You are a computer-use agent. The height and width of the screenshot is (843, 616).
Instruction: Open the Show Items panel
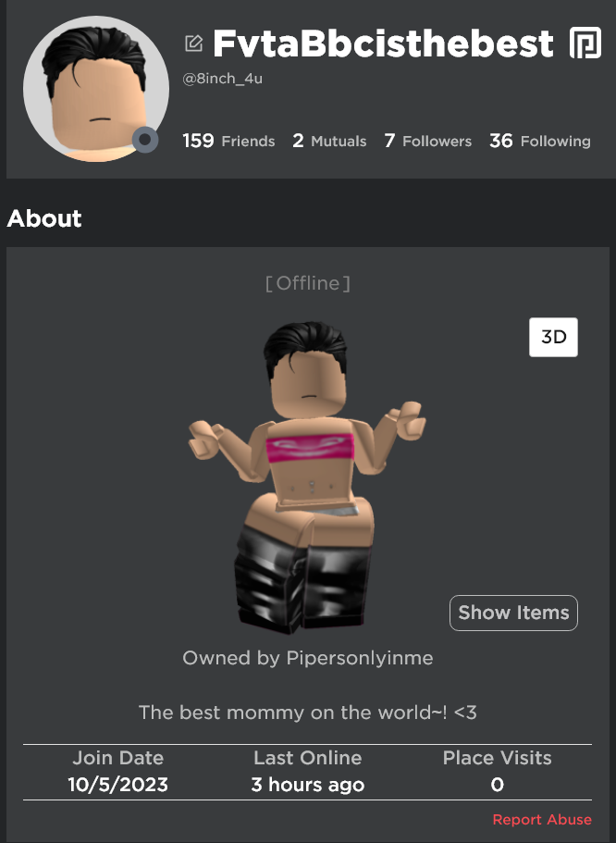click(x=513, y=613)
